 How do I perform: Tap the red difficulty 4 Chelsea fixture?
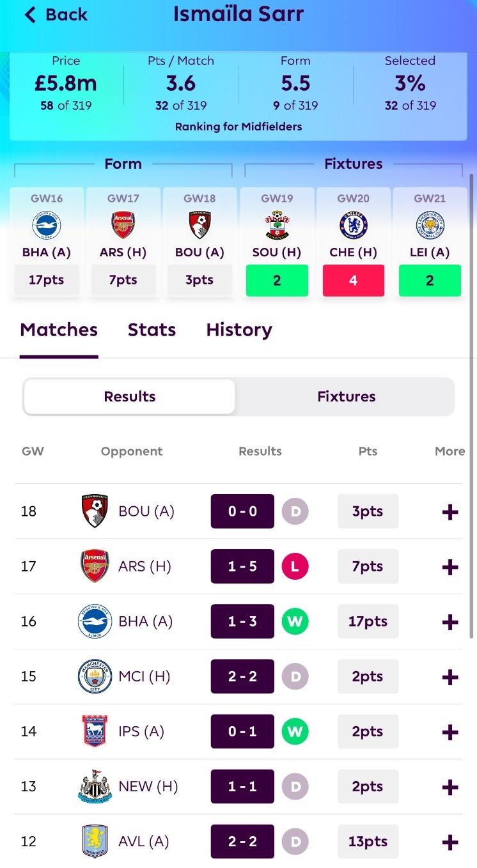click(353, 280)
